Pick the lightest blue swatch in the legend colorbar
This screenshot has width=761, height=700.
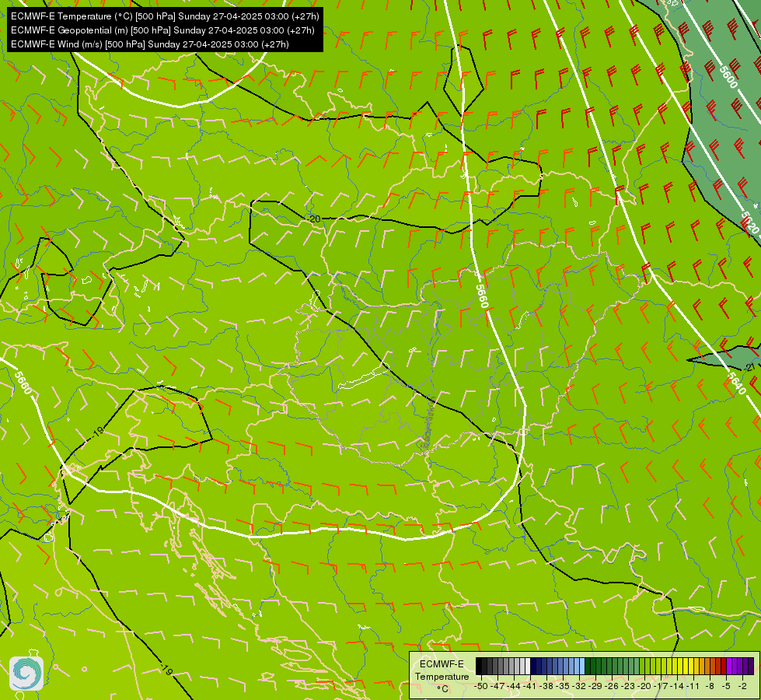582,666
